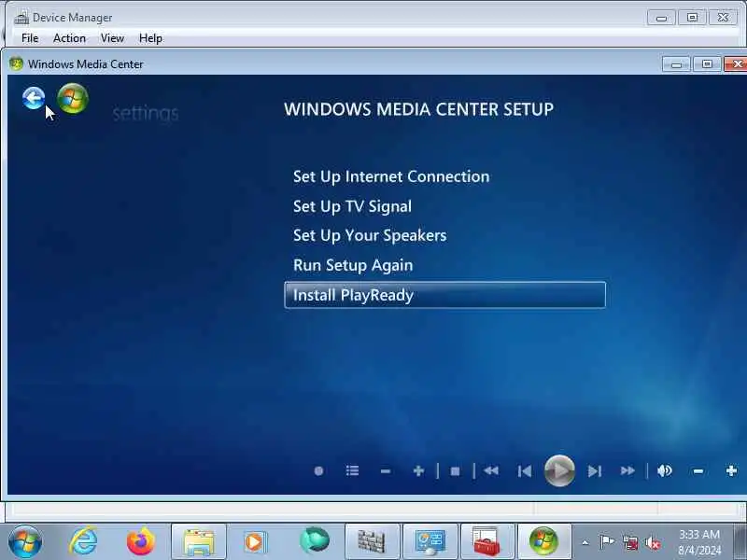Mute audio with the speaker icon

pos(664,471)
